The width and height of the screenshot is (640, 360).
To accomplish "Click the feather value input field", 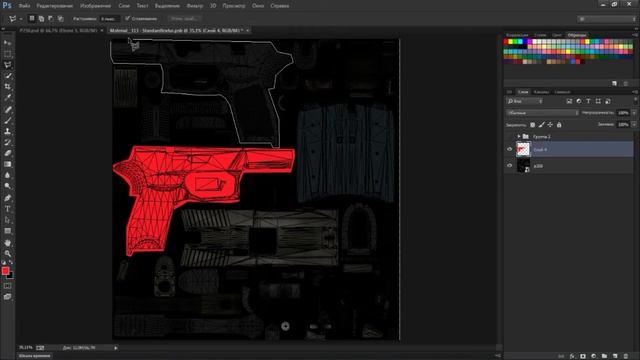I will click(109, 19).
